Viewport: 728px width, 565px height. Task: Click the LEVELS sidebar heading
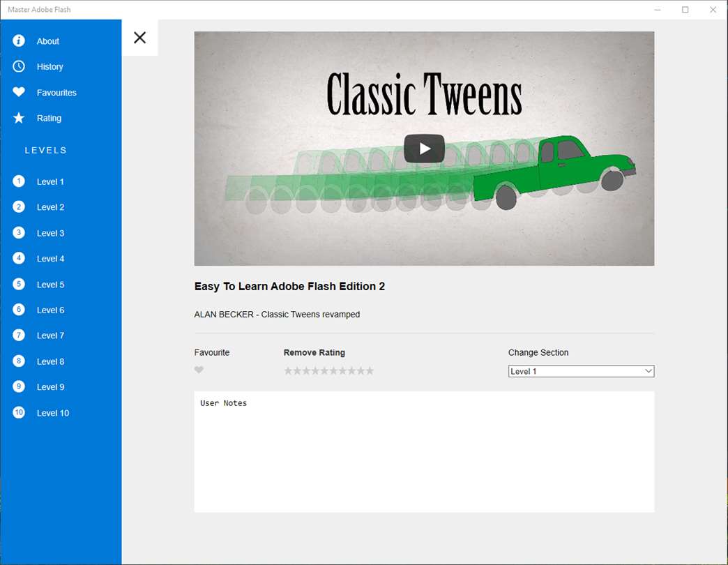point(45,150)
